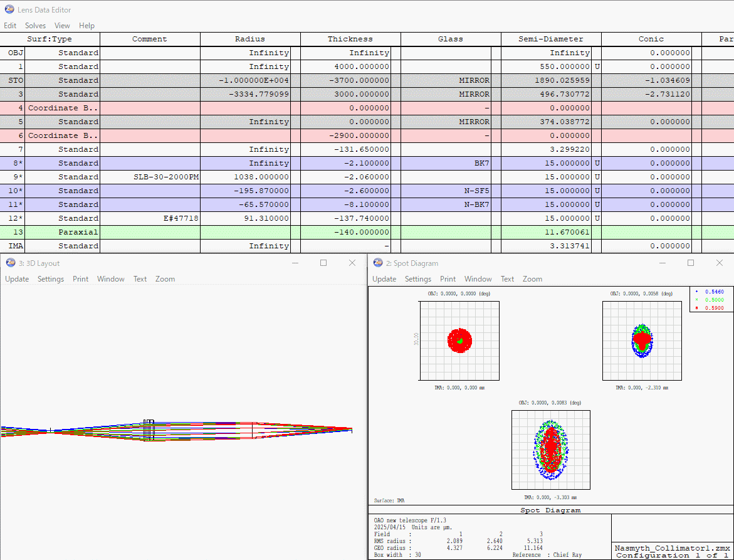Click the 0.0083 deg field spot plot
Image resolution: width=734 pixels, height=560 pixels.
pyautogui.click(x=551, y=450)
